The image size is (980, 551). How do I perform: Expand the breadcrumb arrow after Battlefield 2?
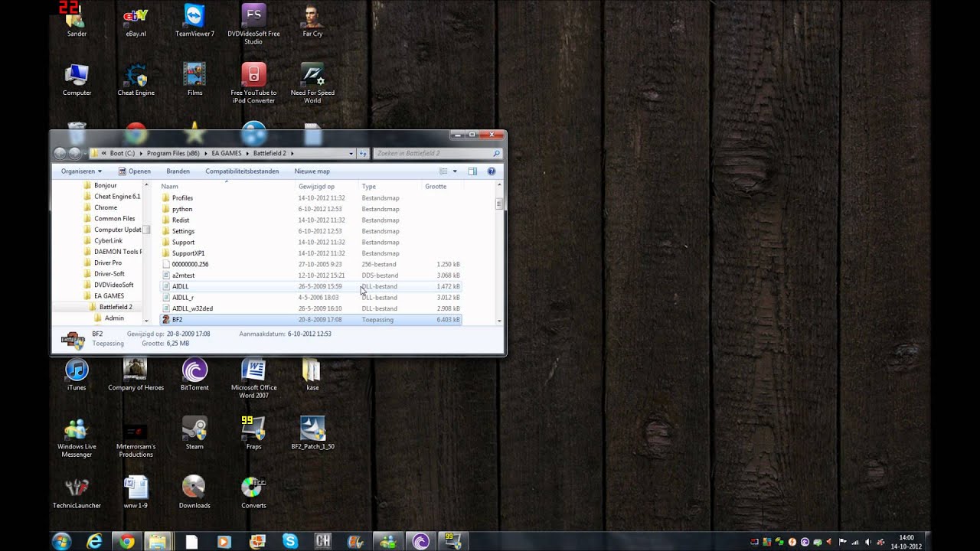pos(292,153)
